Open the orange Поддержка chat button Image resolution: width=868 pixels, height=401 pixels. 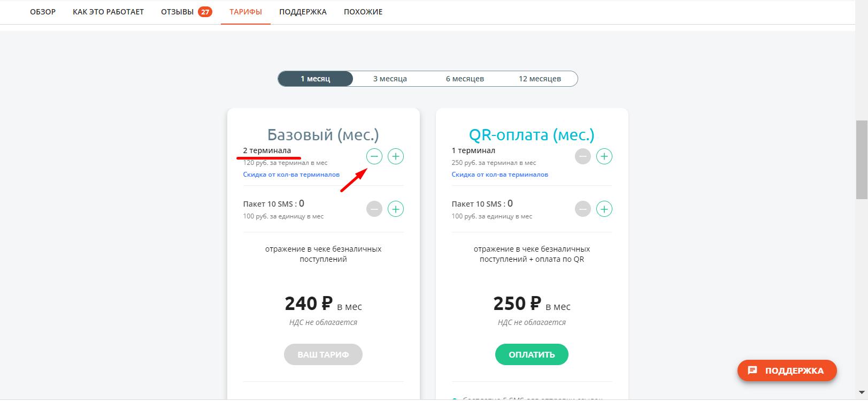pos(787,370)
